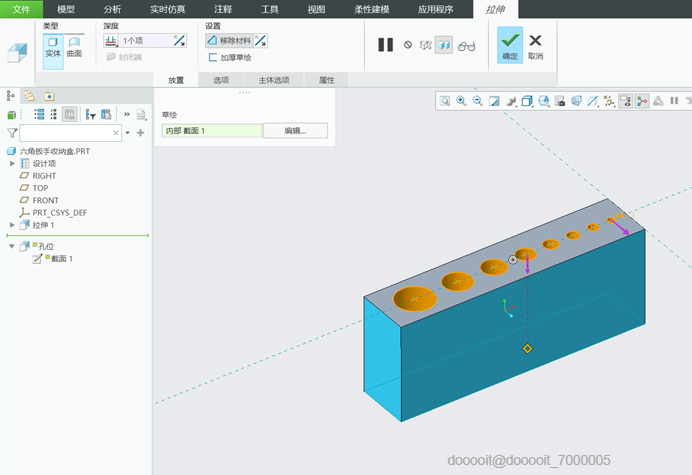Screen dimensions: 692x475
Task: Click the 编辑... sketch edit button
Action: (294, 130)
